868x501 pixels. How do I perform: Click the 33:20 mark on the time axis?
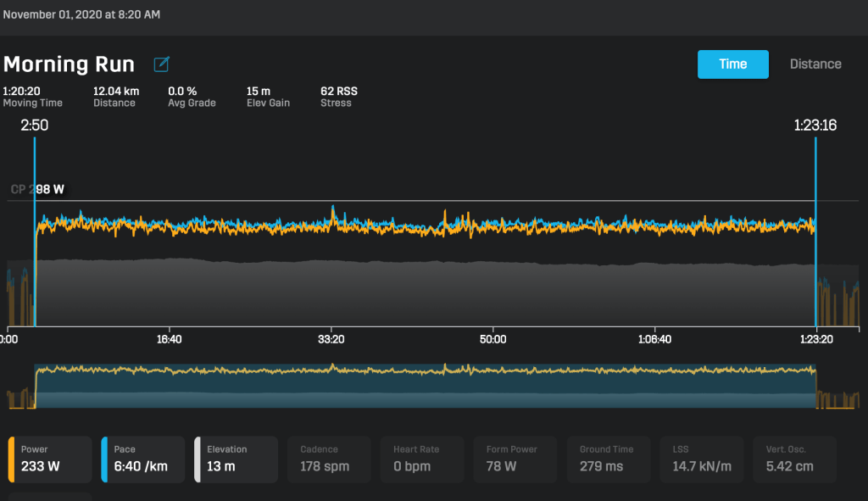(331, 338)
